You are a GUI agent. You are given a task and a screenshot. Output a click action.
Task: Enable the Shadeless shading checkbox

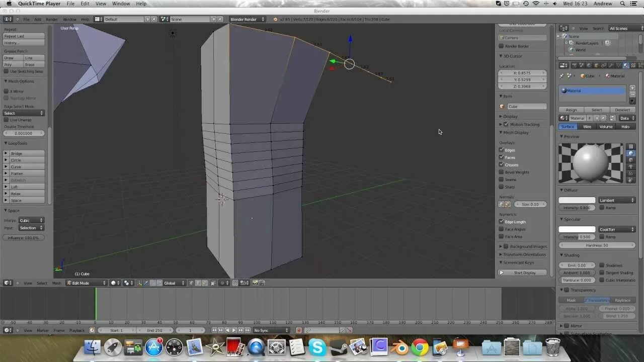pos(602,265)
